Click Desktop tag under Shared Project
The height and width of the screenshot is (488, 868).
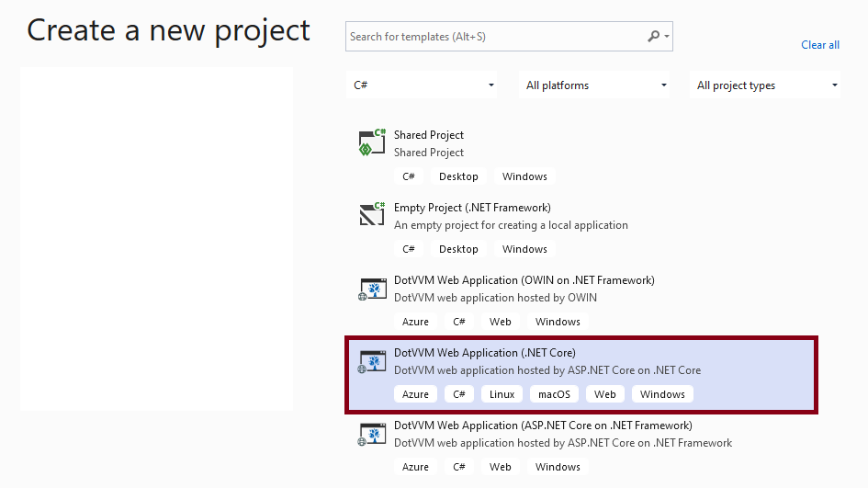pos(458,176)
